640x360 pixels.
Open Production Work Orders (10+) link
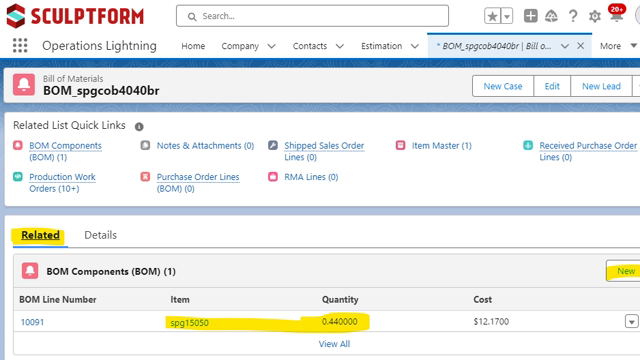click(62, 183)
